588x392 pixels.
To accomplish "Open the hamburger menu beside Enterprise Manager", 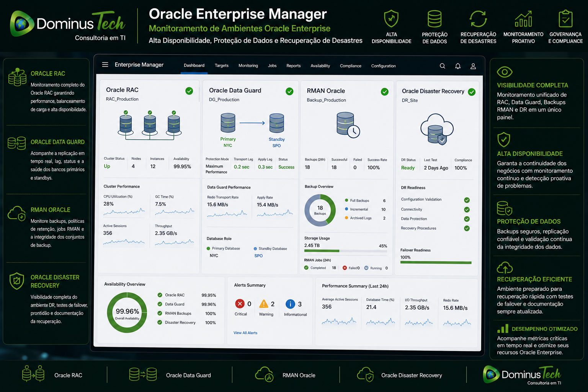I will pyautogui.click(x=105, y=65).
